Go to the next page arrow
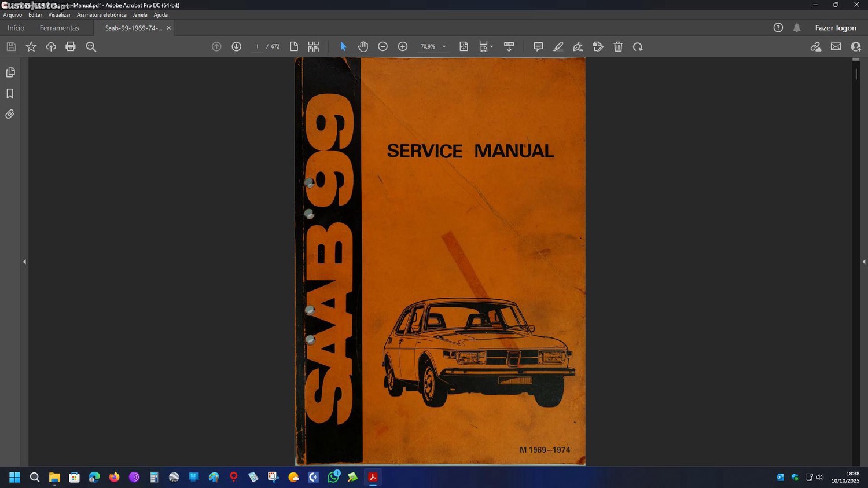868x488 pixels. [236, 47]
